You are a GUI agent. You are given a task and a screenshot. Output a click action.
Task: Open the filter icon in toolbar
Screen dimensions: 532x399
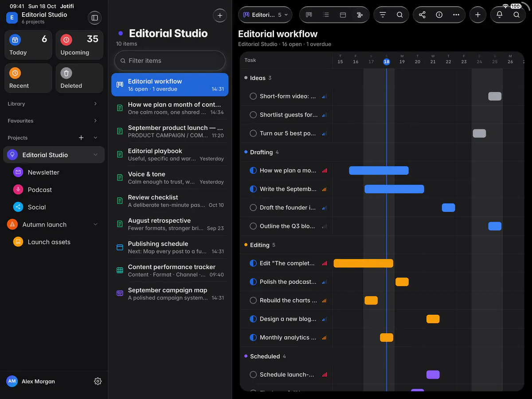(x=383, y=15)
